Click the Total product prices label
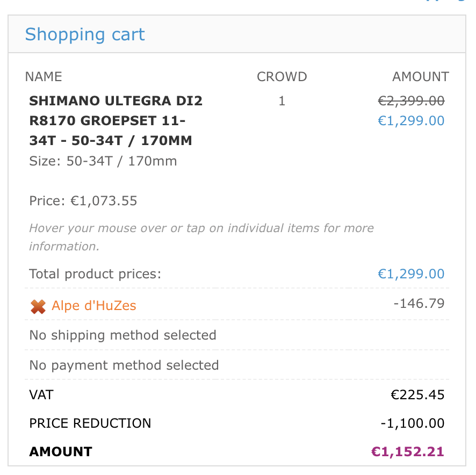 tap(95, 274)
